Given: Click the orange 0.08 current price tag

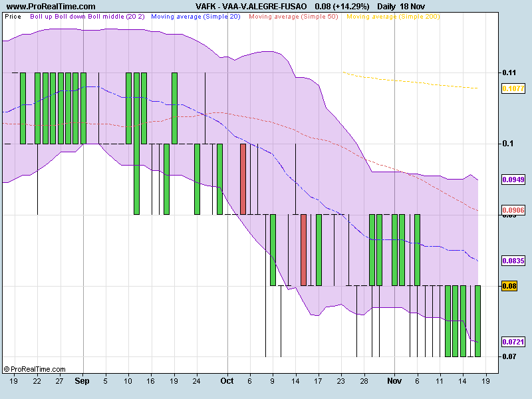Looking at the screenshot, I should 509,286.
